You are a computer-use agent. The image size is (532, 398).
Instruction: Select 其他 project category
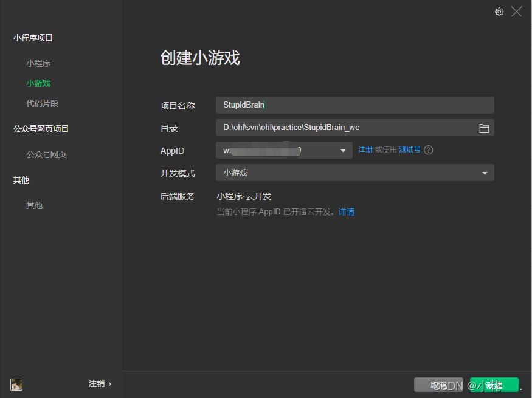pos(34,205)
